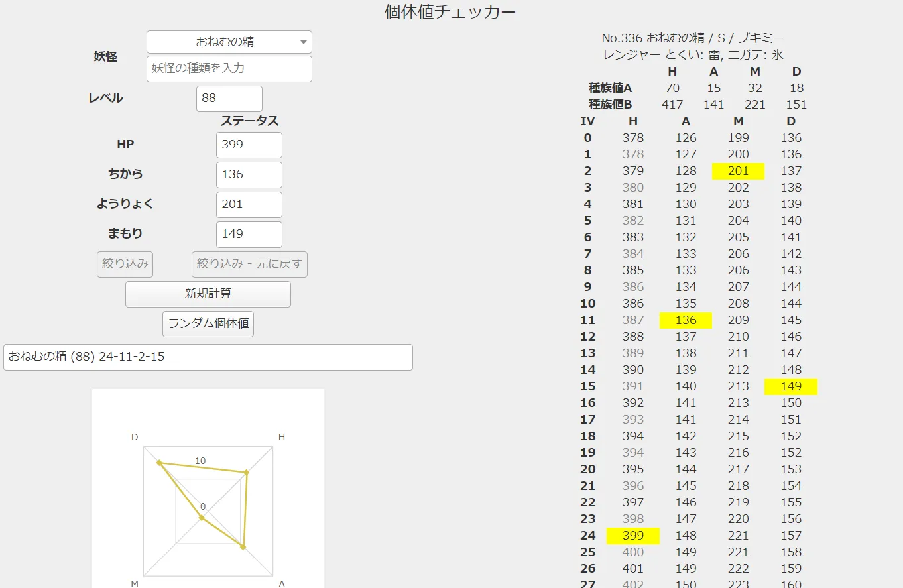Click the header No.336 おねむの精 / S / ブキミー
Screen dimensions: 903x588
tap(693, 38)
